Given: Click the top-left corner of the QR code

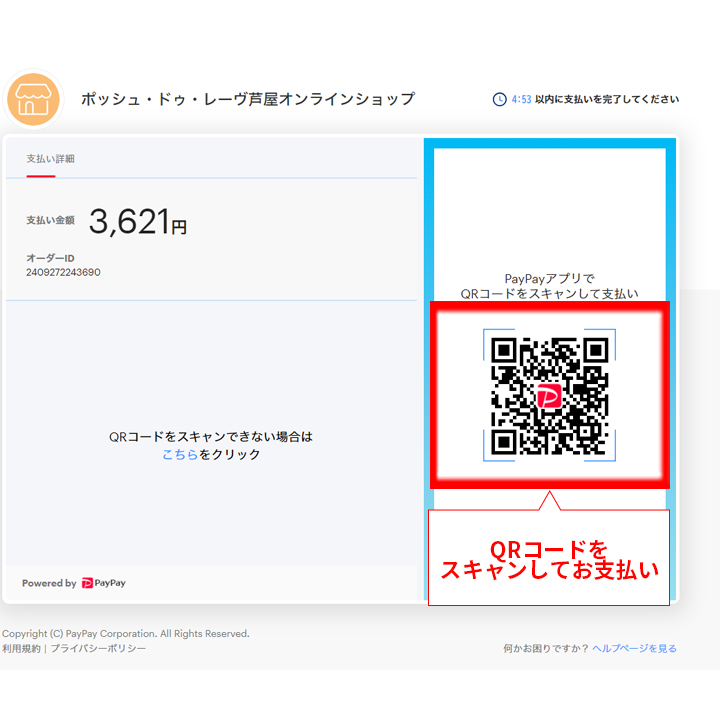Looking at the screenshot, I should tap(506, 351).
